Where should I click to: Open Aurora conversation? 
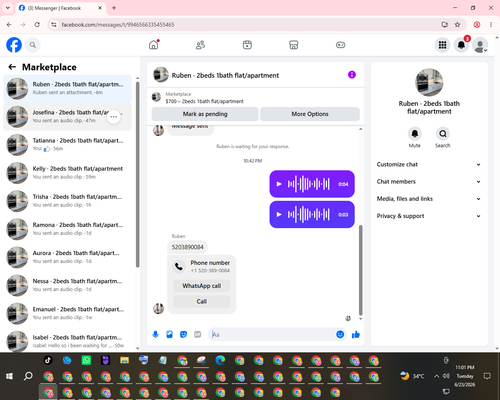[x=67, y=257]
